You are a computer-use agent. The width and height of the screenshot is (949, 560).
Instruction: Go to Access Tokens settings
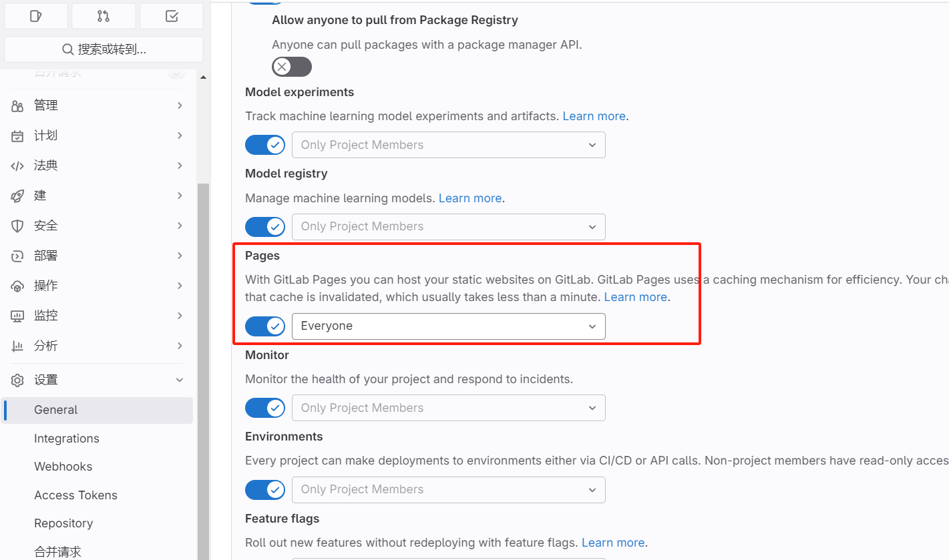coord(75,495)
